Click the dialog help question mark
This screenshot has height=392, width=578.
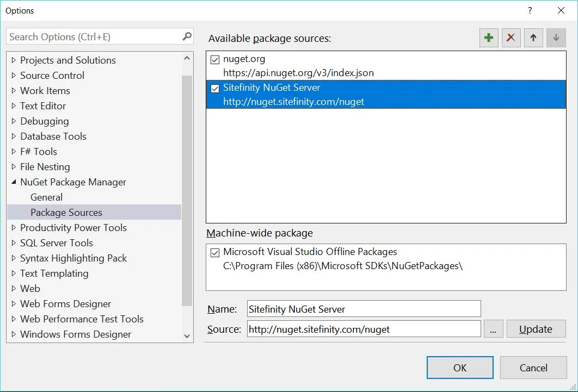click(530, 10)
